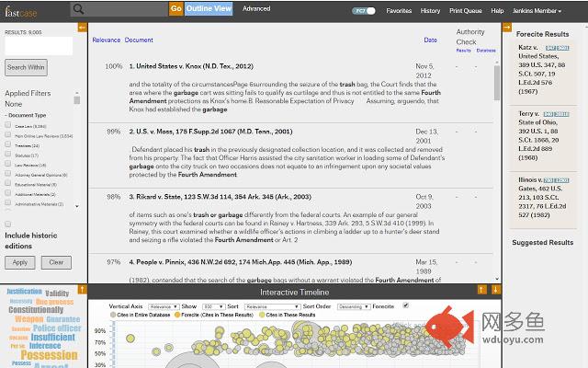Enable Include historic editions checkbox
588x368 pixels.
8,224
